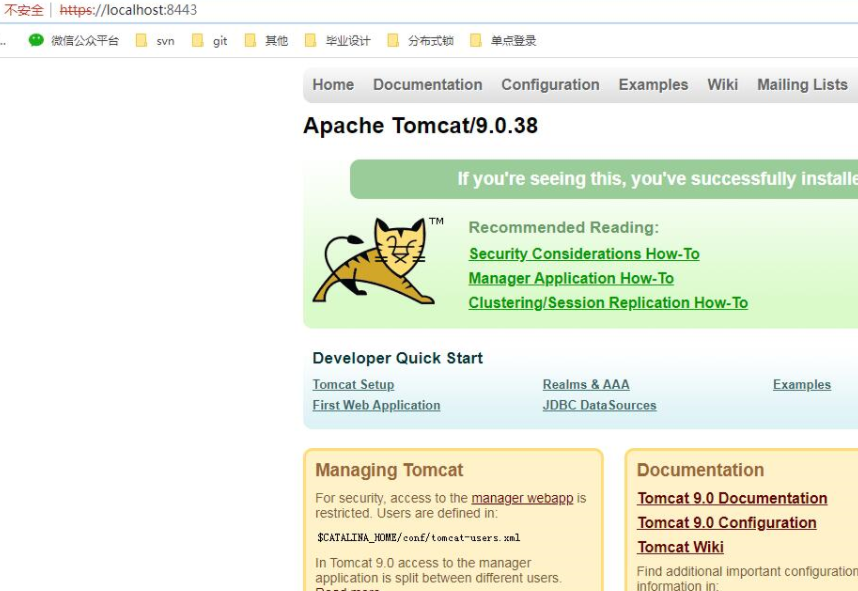Open Security Considerations How-To link
The width and height of the screenshot is (858, 591).
(x=584, y=254)
